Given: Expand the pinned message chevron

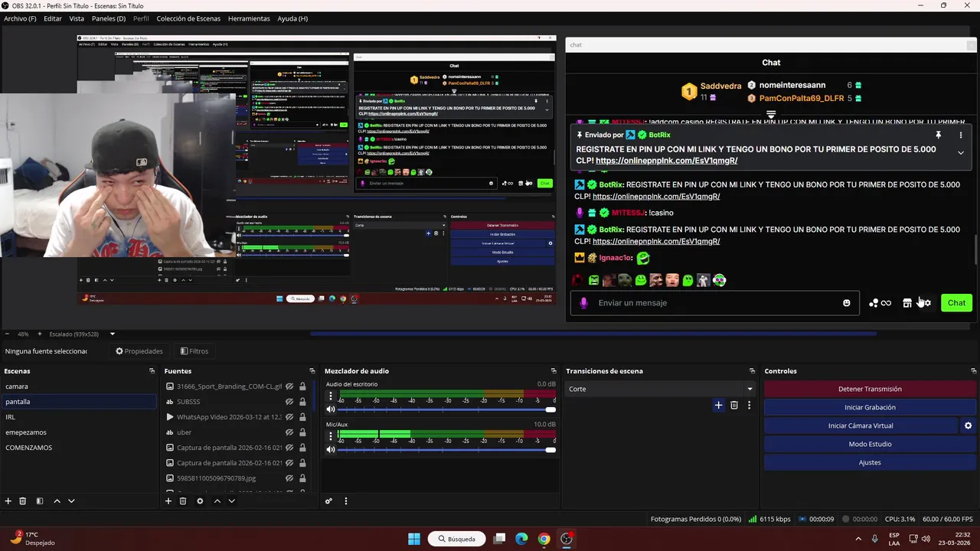Looking at the screenshot, I should point(961,152).
